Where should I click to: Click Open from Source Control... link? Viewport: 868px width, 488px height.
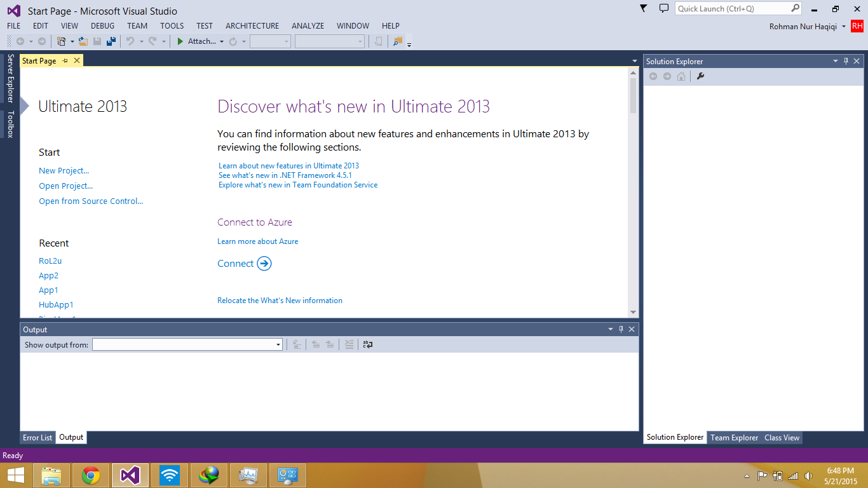[91, 201]
